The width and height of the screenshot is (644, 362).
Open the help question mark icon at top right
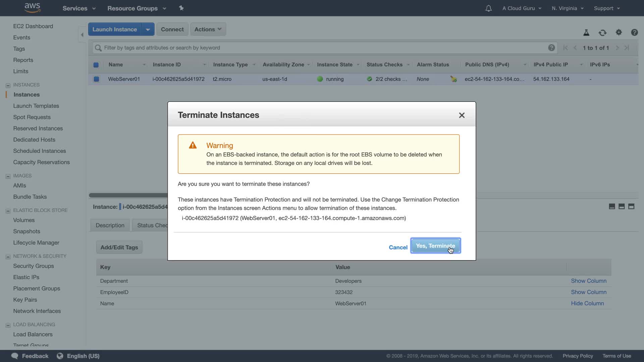click(x=634, y=32)
